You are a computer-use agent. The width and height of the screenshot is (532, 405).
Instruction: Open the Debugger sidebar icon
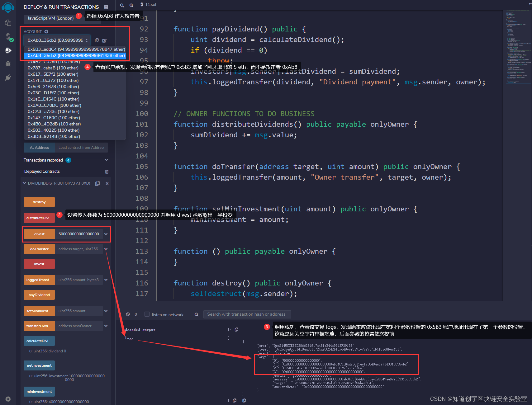[x=8, y=64]
